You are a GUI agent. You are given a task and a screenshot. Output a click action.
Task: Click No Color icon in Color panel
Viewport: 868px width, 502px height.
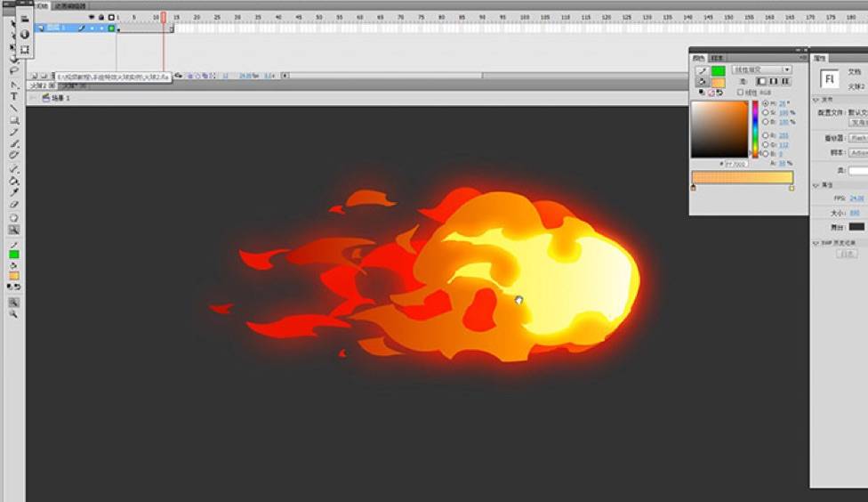tap(711, 93)
